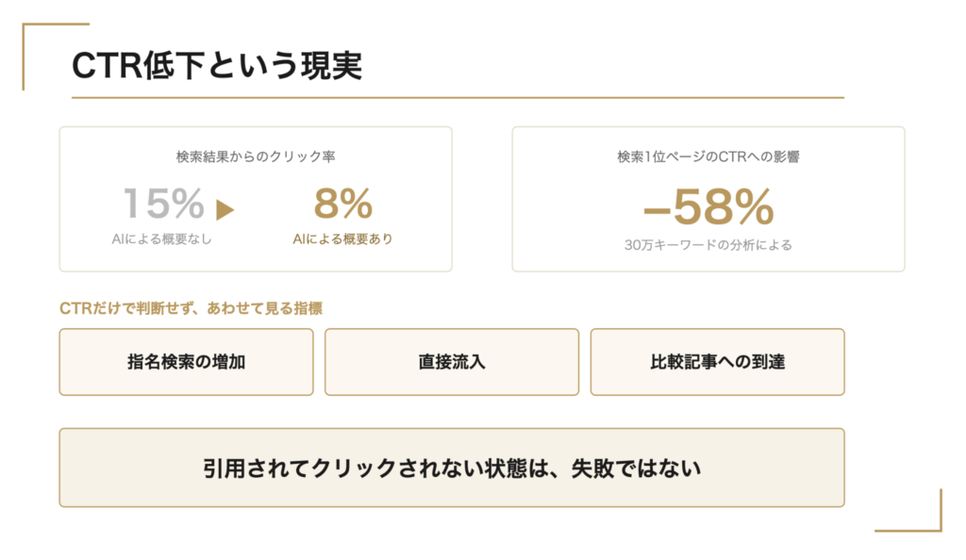
Task: Click the 引用されてクリックされない conclusion banner
Action: coord(452,468)
